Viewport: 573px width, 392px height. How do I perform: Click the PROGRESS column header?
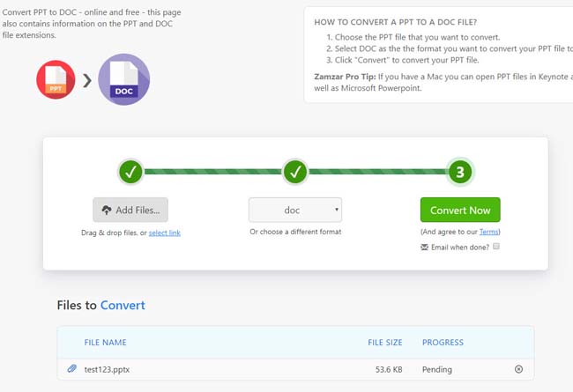443,342
